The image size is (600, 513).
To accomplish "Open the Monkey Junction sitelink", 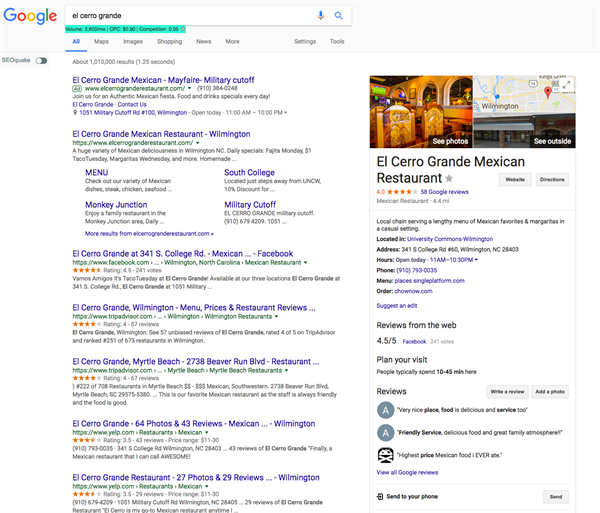I will tap(116, 205).
